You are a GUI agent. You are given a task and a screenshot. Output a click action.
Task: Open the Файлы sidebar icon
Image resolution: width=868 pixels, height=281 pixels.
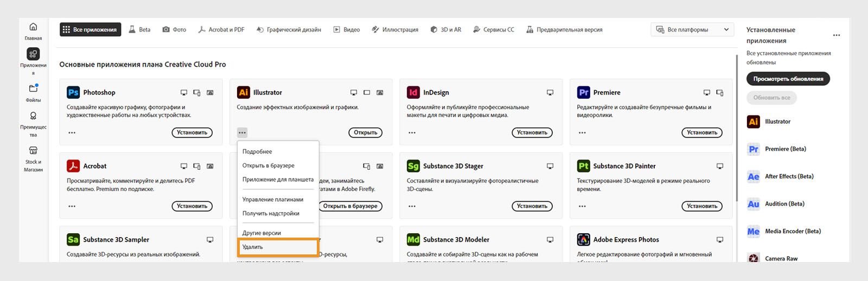tap(33, 88)
